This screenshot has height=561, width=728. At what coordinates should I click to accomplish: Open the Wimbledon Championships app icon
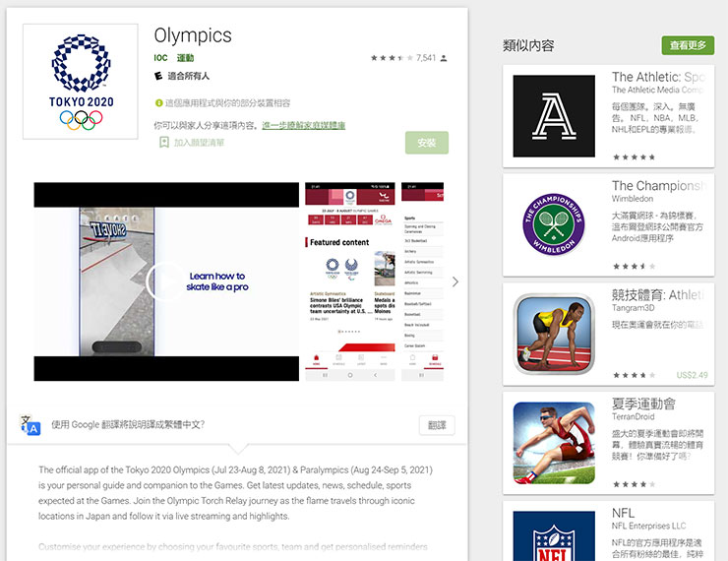click(554, 224)
